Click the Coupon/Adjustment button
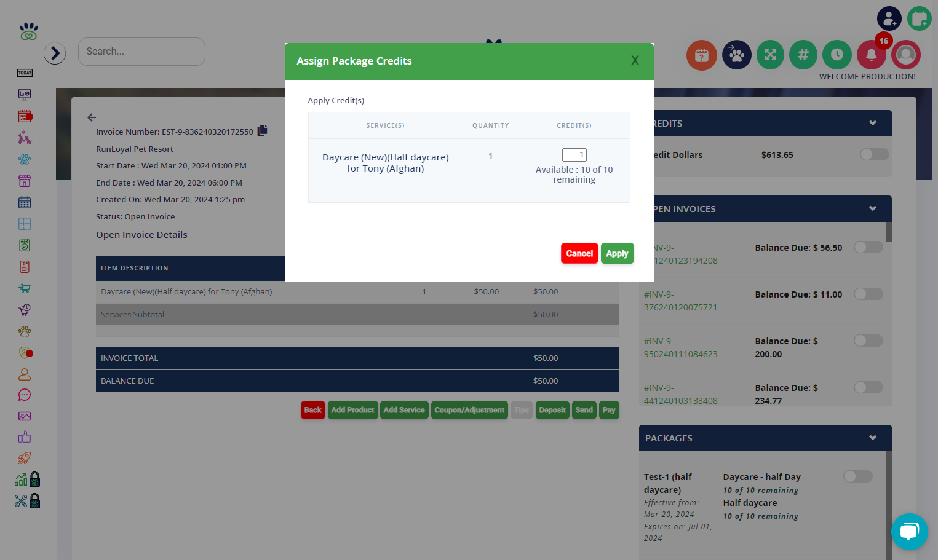 (469, 410)
